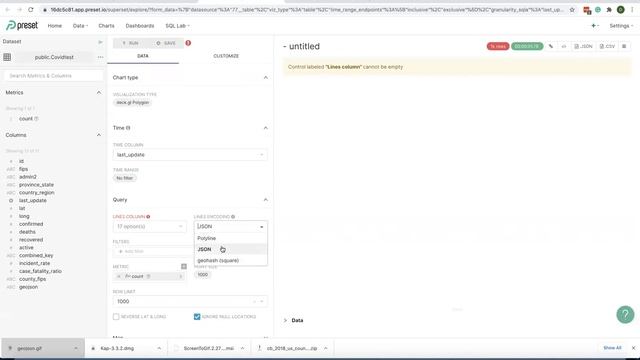Bookmark page with star icon
The image size is (640, 360).
(x=572, y=9)
